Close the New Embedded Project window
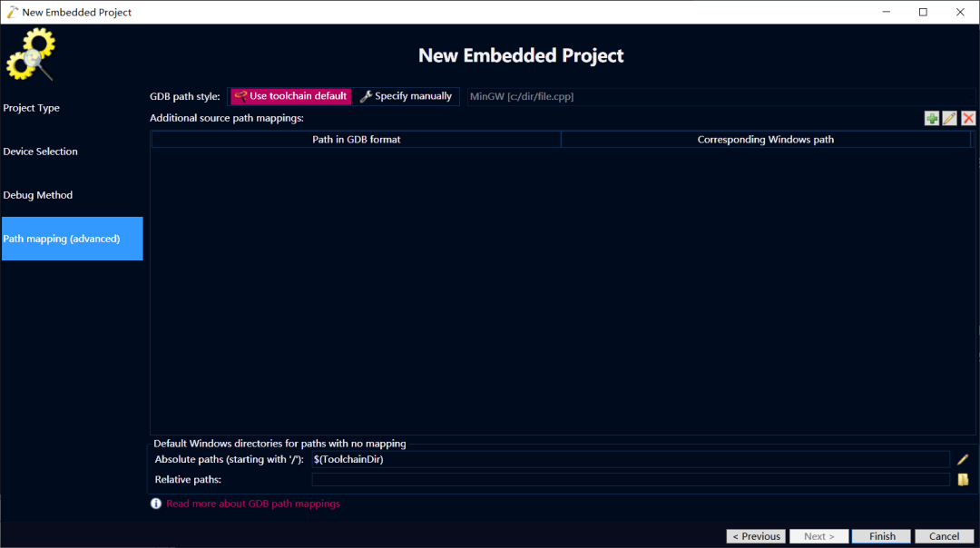Screen dimensions: 980x548 960,12
